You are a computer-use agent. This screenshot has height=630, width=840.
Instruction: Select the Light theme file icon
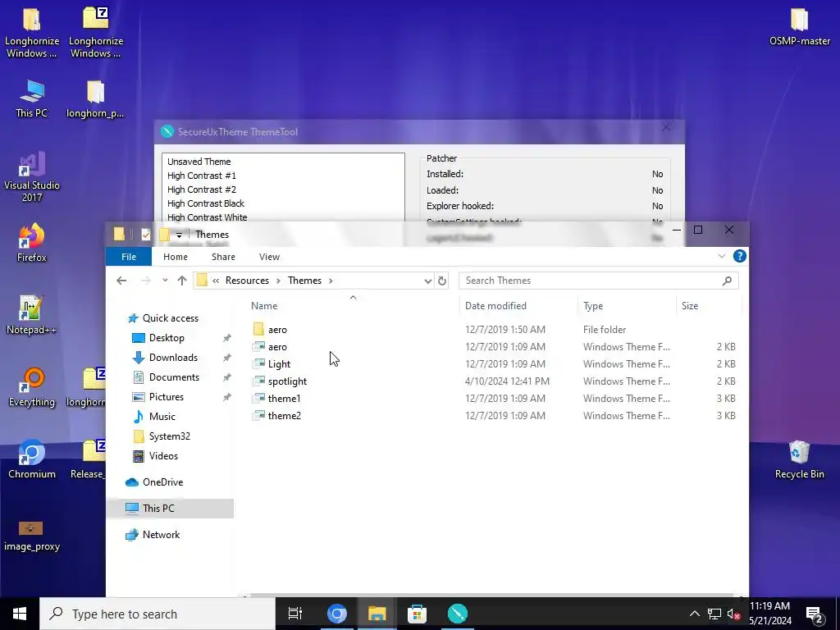pyautogui.click(x=258, y=363)
